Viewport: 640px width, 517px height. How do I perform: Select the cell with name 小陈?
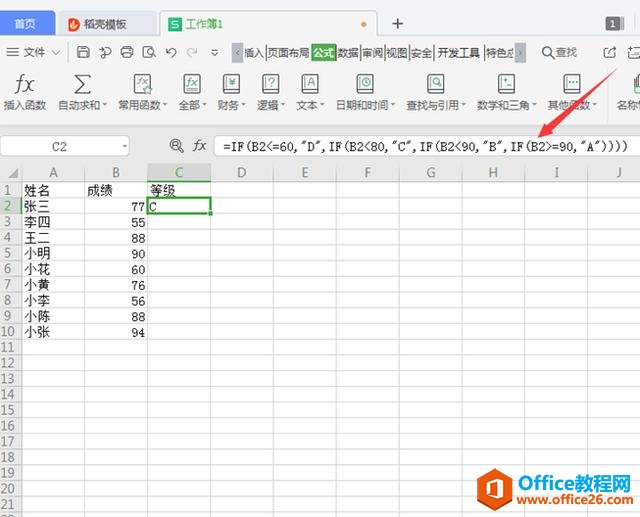[x=53, y=316]
